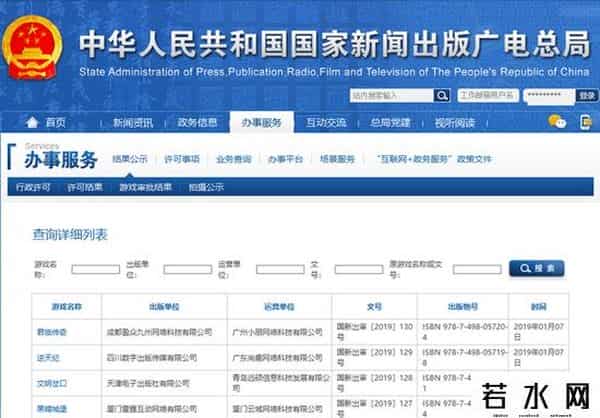The image size is (600, 418).
Task: Click the approval number ending 129号
Action: click(375, 357)
